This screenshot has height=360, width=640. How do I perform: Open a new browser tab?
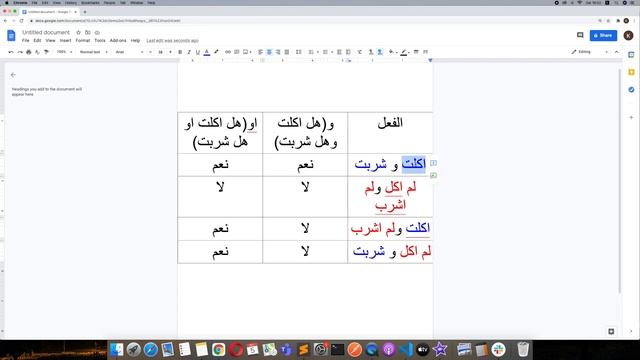click(85, 12)
